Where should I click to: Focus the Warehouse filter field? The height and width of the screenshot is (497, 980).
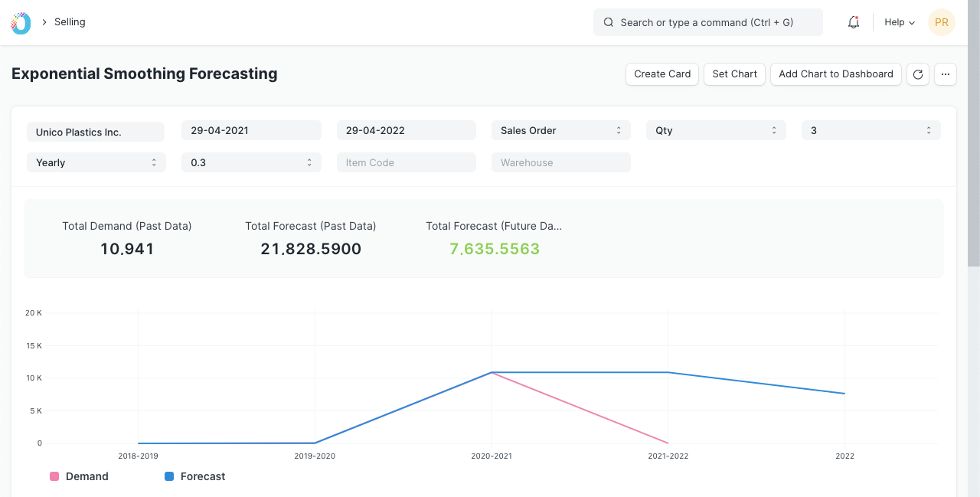coord(560,162)
